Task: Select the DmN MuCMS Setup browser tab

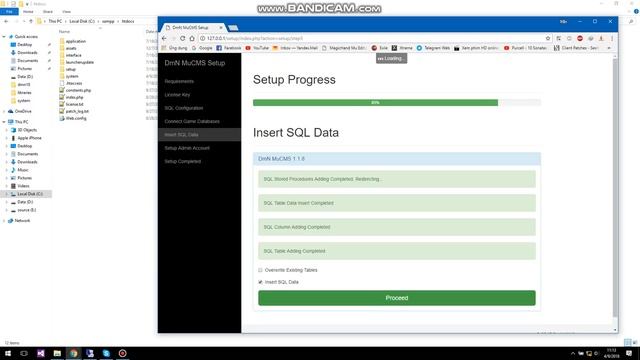Action: pos(193,27)
